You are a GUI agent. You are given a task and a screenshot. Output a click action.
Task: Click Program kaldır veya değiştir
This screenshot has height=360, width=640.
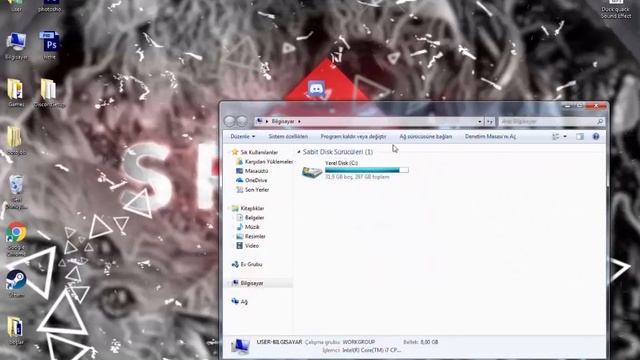pyautogui.click(x=353, y=137)
